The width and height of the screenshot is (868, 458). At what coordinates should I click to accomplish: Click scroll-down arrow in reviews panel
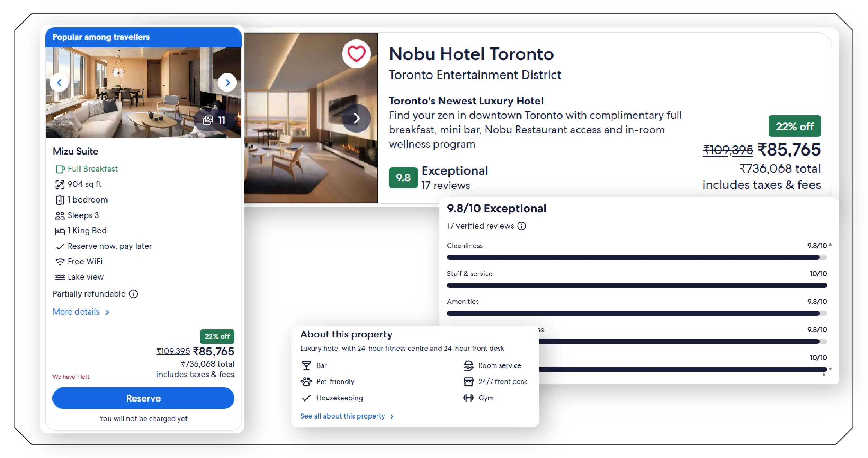830,369
